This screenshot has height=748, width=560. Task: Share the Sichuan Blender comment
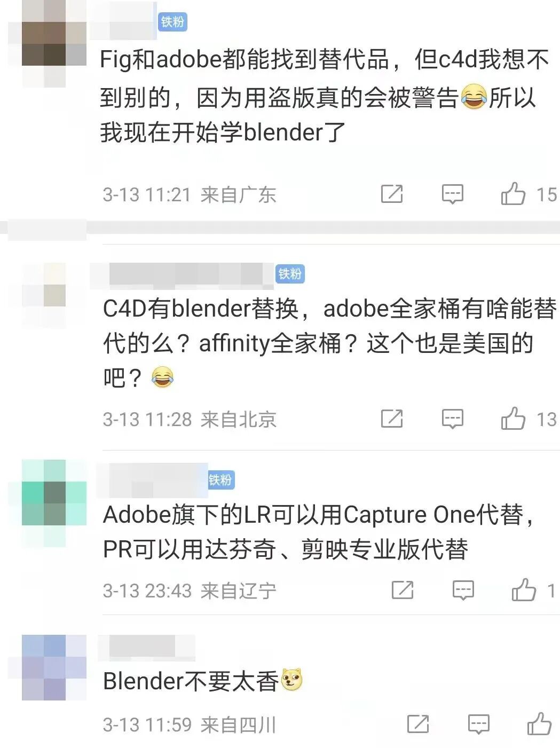[x=418, y=724]
